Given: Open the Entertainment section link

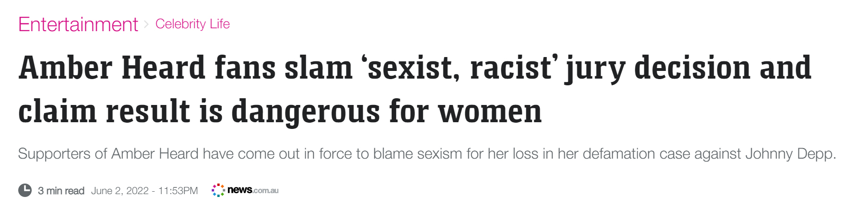Looking at the screenshot, I should click(x=78, y=24).
